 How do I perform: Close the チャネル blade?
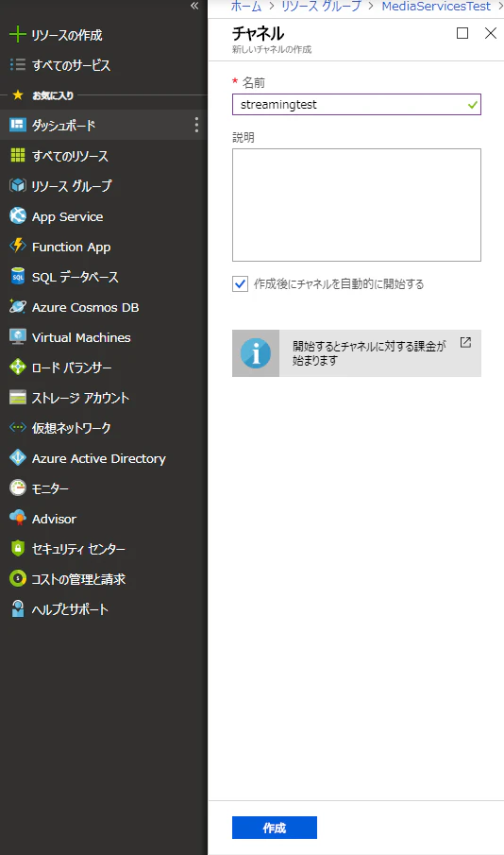[491, 33]
